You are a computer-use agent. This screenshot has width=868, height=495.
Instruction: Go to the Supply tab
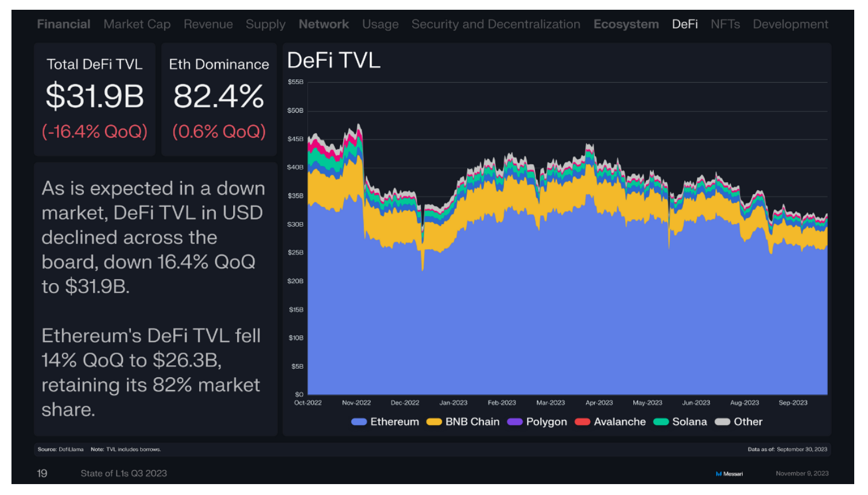(x=266, y=24)
